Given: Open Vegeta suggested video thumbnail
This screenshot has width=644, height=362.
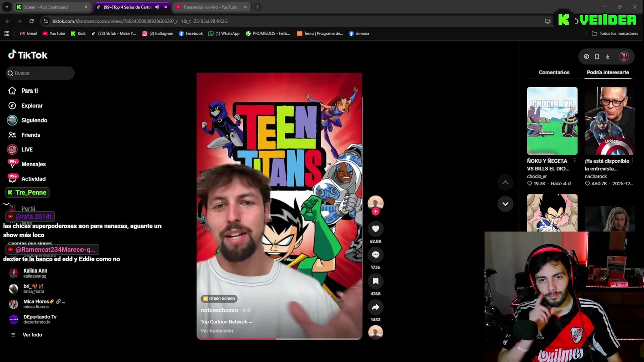Looking at the screenshot, I should point(552,213).
